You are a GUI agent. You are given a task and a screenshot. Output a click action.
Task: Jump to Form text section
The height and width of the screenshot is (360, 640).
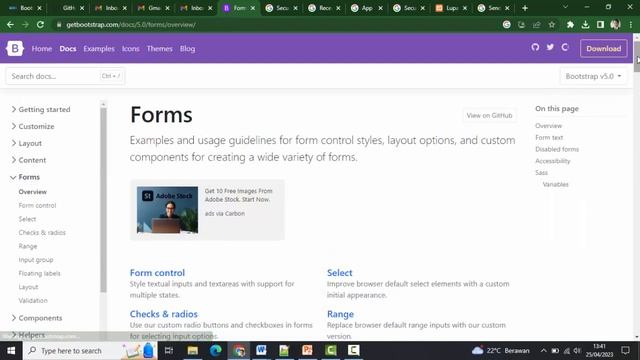pos(549,138)
